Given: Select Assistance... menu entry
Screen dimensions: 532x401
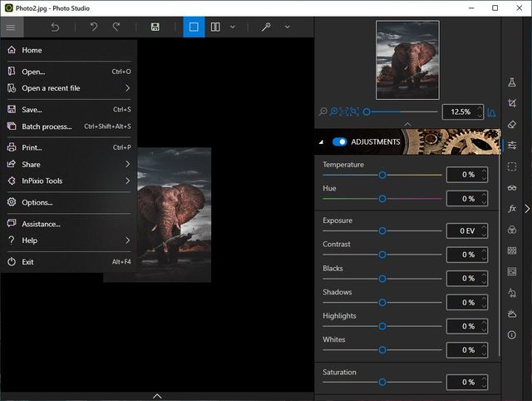Looking at the screenshot, I should pos(69,224).
